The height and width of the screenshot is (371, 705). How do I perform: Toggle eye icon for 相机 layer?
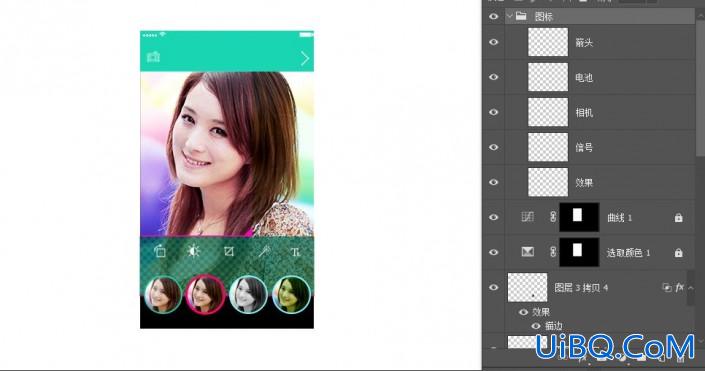pyautogui.click(x=494, y=112)
